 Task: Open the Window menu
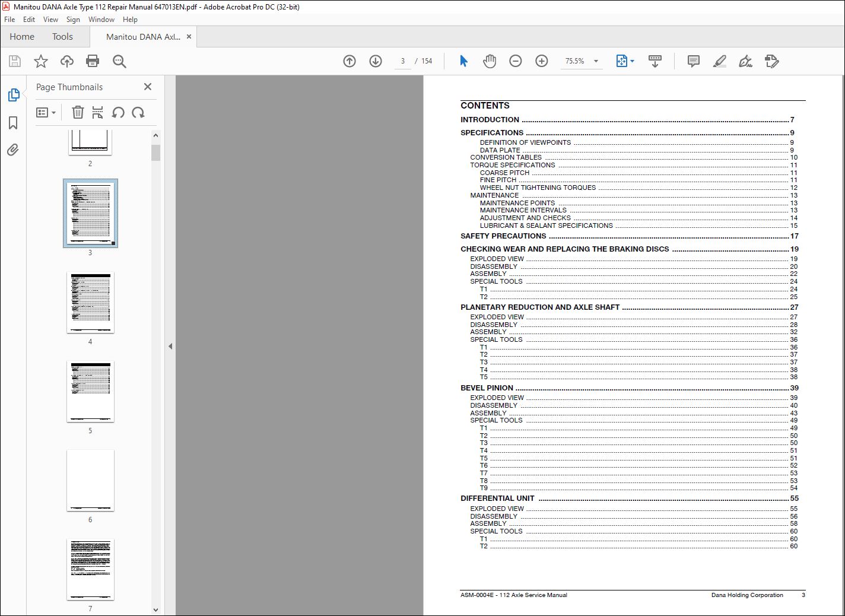[x=101, y=20]
